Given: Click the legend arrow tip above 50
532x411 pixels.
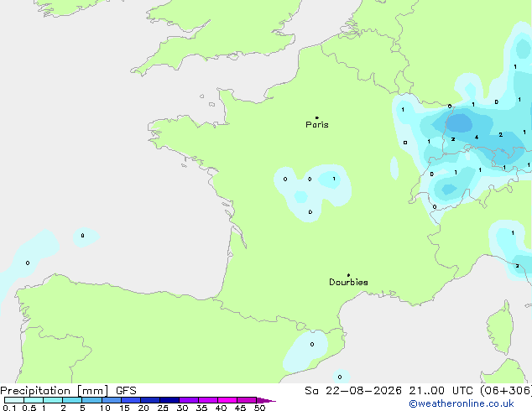Looking at the screenshot, I should [266, 400].
